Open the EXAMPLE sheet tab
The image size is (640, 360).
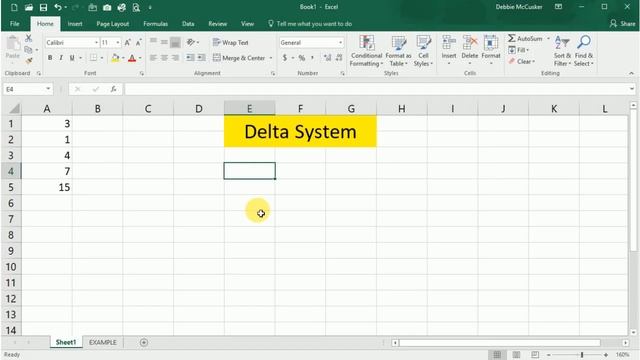click(x=103, y=342)
